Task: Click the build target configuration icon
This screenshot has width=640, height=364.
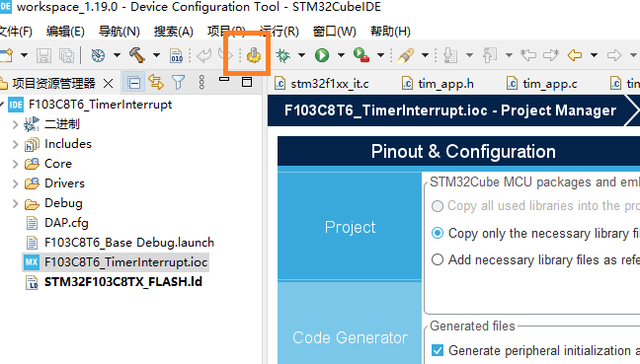Action: pyautogui.click(x=98, y=55)
